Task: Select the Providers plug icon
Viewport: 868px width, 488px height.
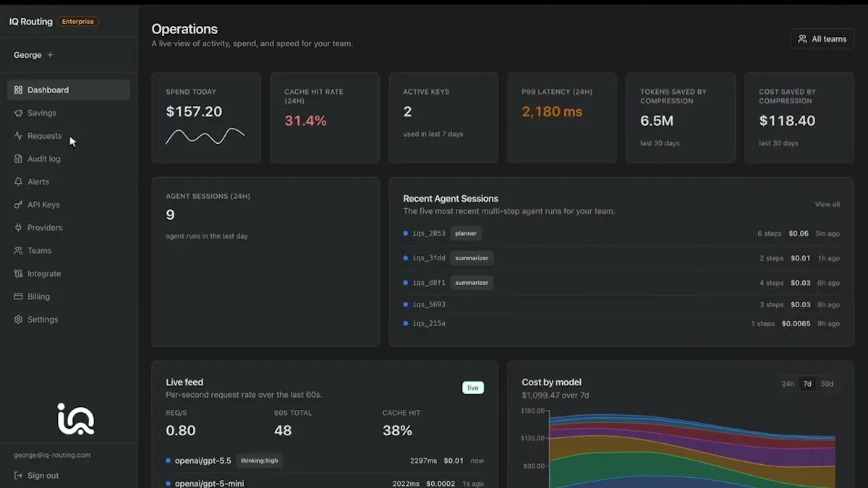Action: click(19, 228)
